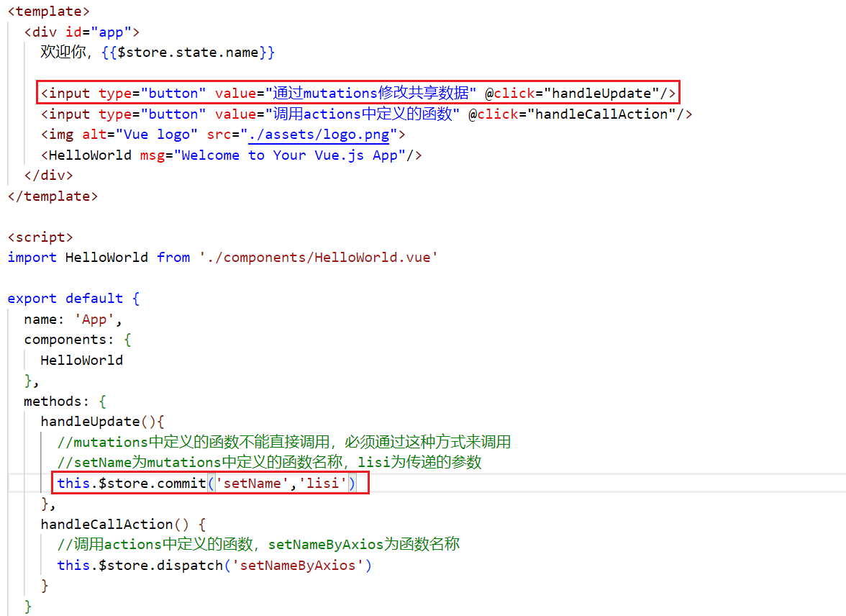The width and height of the screenshot is (846, 616).
Task: Click the id="app" attribute on the div
Action: coord(103,32)
